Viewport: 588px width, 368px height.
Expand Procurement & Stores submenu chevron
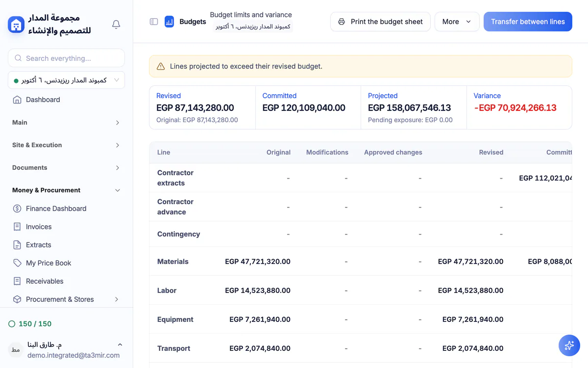pyautogui.click(x=117, y=299)
